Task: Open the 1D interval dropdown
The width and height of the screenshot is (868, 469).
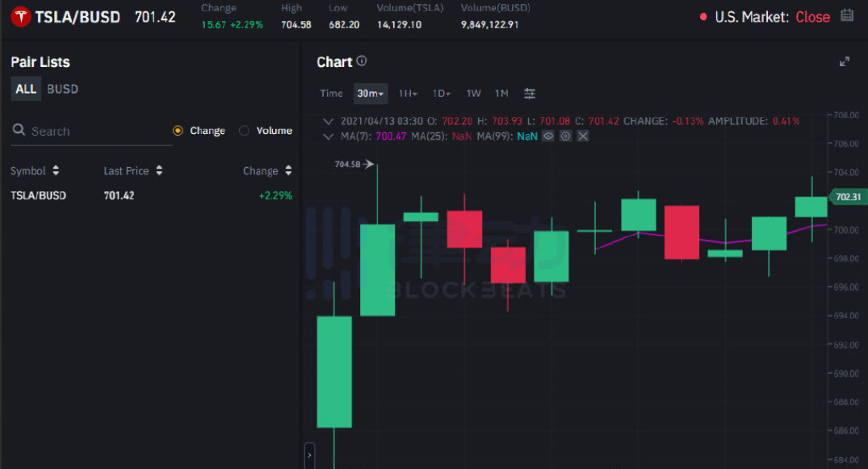Action: (441, 94)
